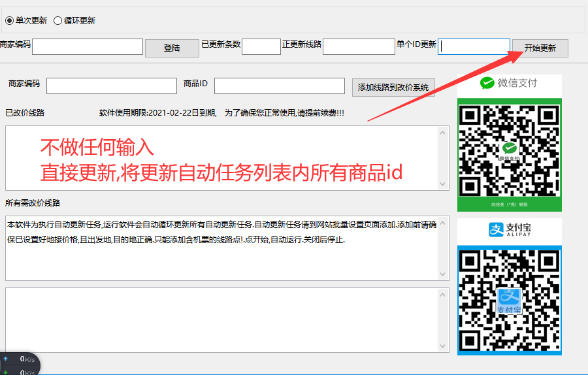588x375 pixels.
Task: Click the 软件使用期限 expiry notice text
Action: [221, 113]
